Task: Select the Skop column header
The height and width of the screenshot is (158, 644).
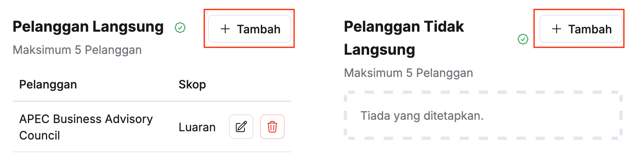Action: coord(192,85)
